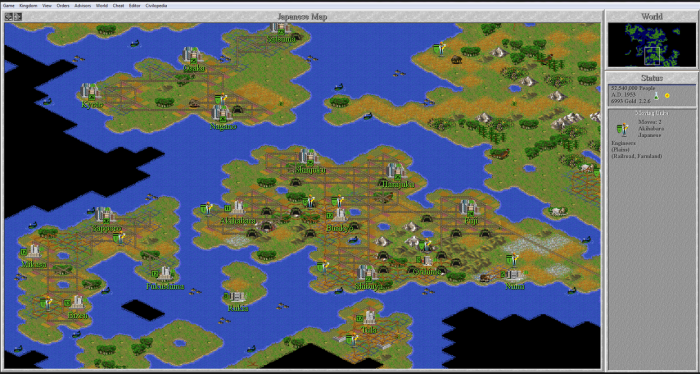Screen dimensions: 700x374
Task: Click the World minimap viewport rectangle
Action: point(652,56)
